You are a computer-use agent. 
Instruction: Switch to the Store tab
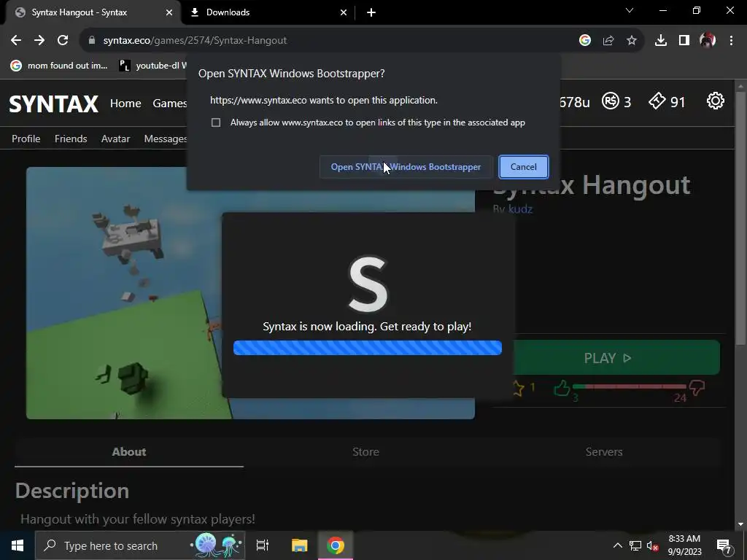pyautogui.click(x=365, y=452)
